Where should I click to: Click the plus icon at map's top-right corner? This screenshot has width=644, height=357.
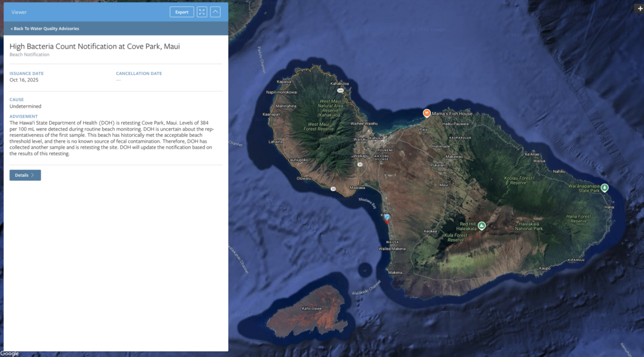point(639,8)
